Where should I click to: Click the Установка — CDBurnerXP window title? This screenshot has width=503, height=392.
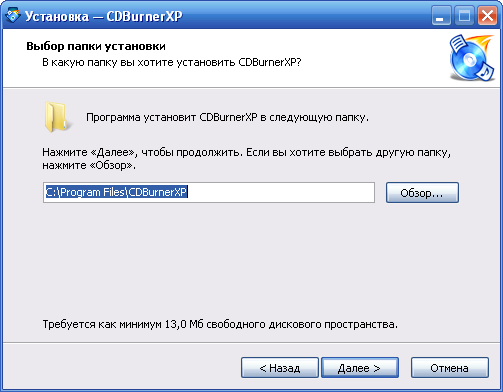(x=104, y=16)
